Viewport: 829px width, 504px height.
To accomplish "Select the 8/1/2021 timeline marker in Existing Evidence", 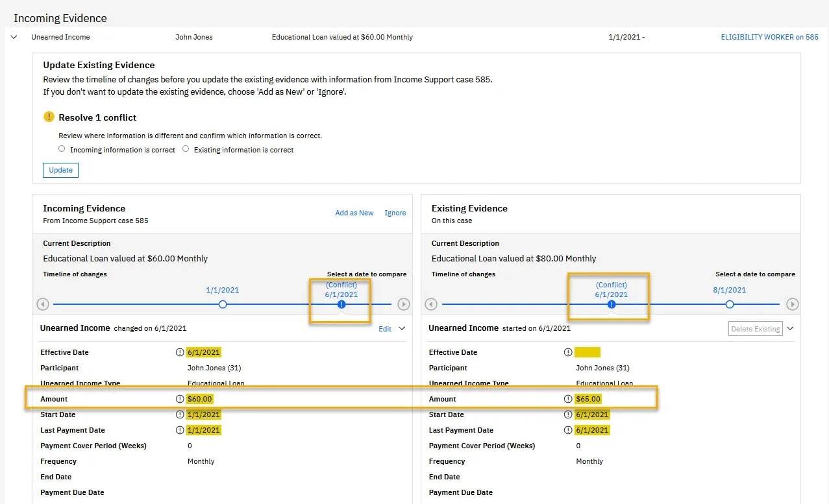I will point(729,304).
